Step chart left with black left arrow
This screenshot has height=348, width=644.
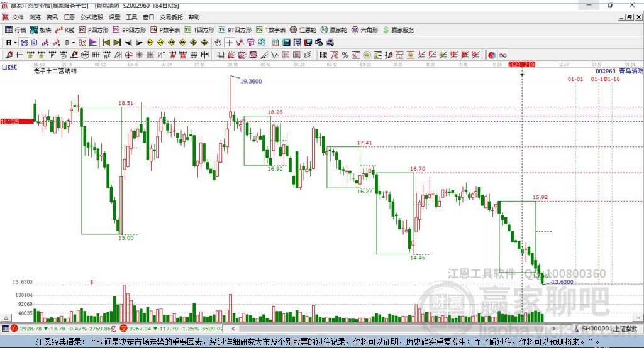128,43
